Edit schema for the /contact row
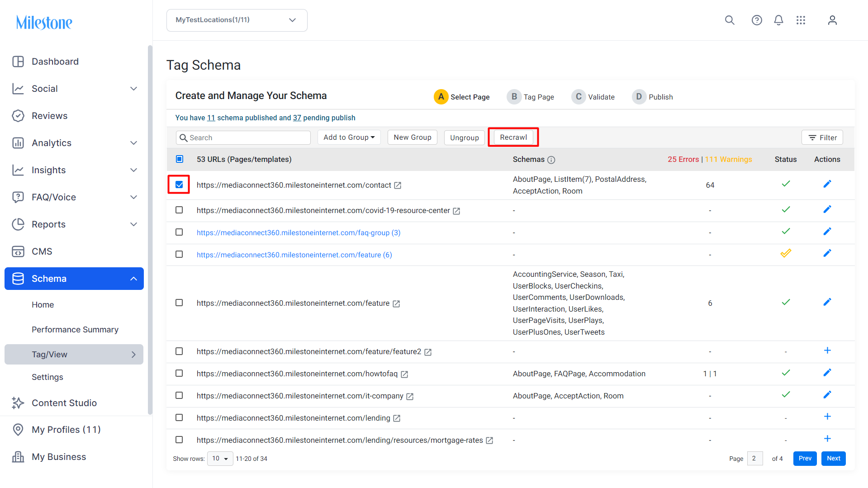The image size is (868, 488). point(827,184)
